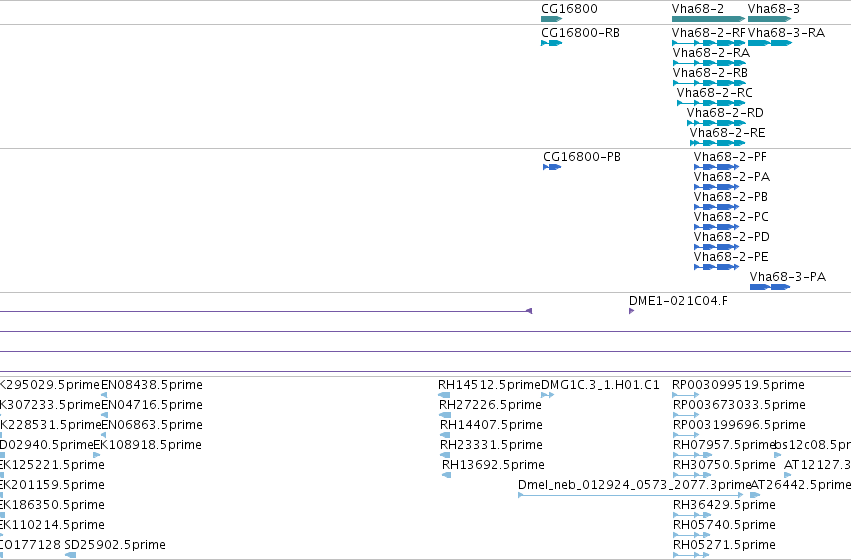The height and width of the screenshot is (560, 851).
Task: Select EST AT26442.5prime
Action: (x=801, y=485)
